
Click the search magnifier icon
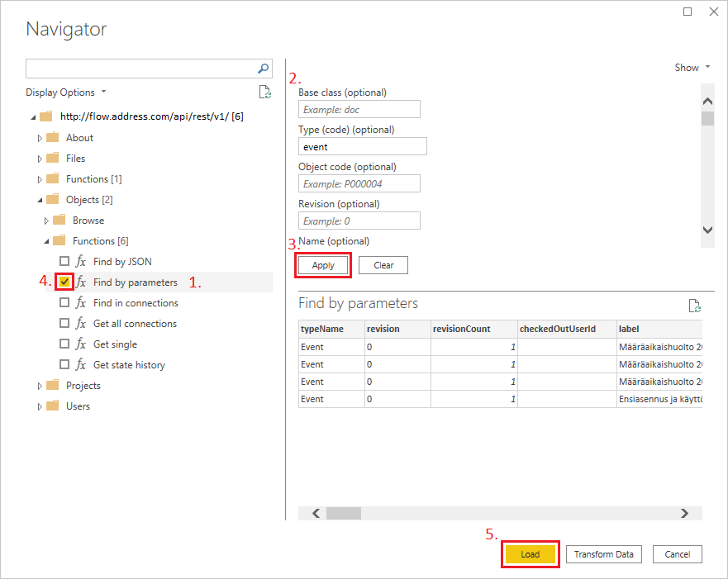pyautogui.click(x=264, y=69)
